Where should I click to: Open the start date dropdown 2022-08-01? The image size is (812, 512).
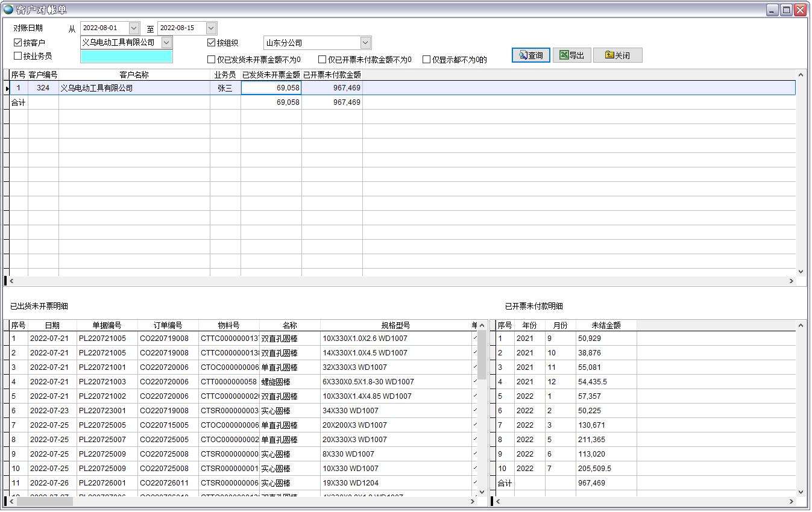134,28
